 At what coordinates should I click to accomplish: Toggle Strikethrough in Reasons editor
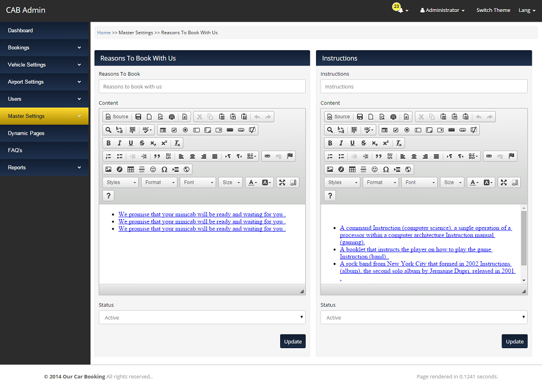[x=142, y=143]
